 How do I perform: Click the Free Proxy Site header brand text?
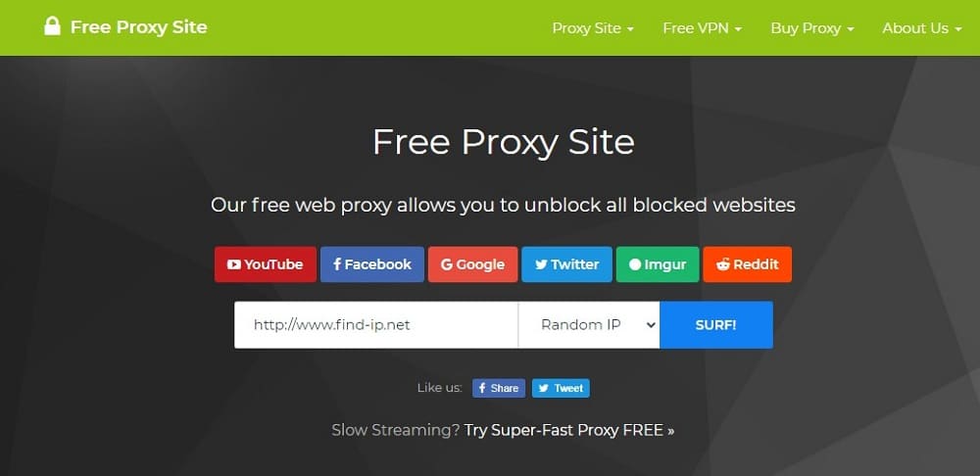click(139, 26)
